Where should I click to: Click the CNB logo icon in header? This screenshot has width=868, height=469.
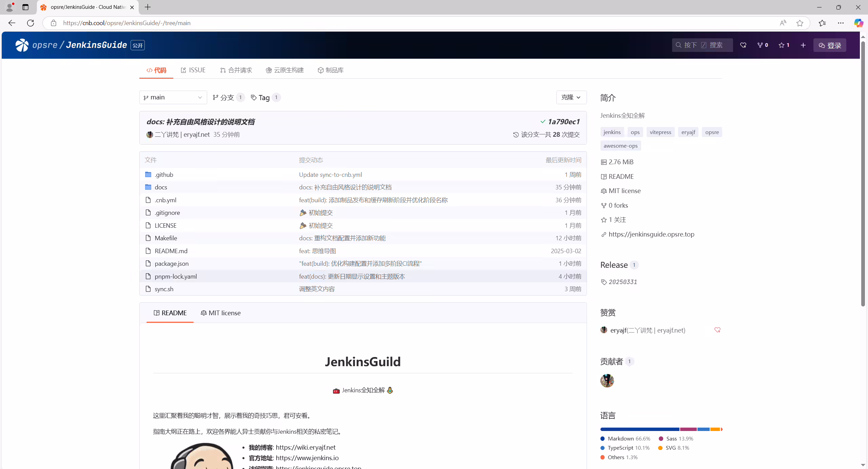point(22,45)
